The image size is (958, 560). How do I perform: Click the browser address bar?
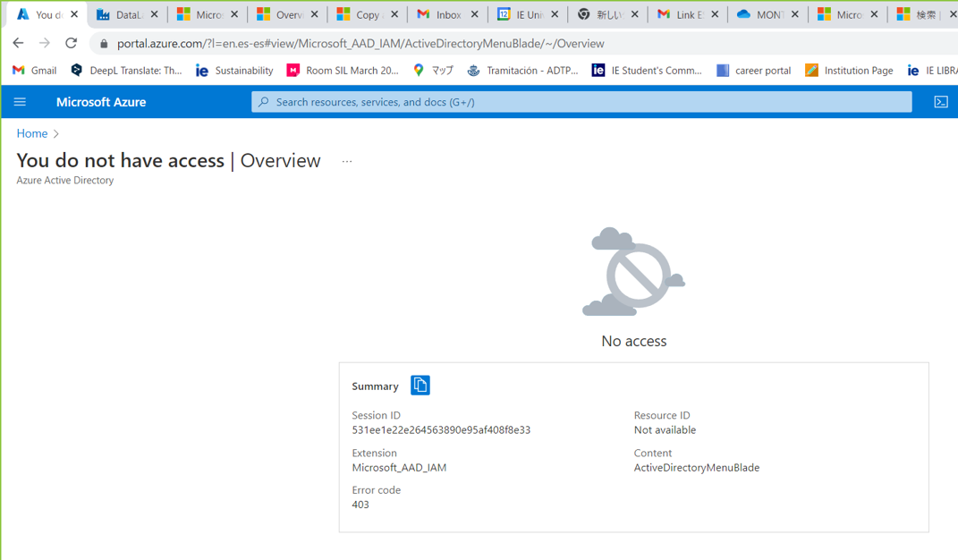point(358,42)
